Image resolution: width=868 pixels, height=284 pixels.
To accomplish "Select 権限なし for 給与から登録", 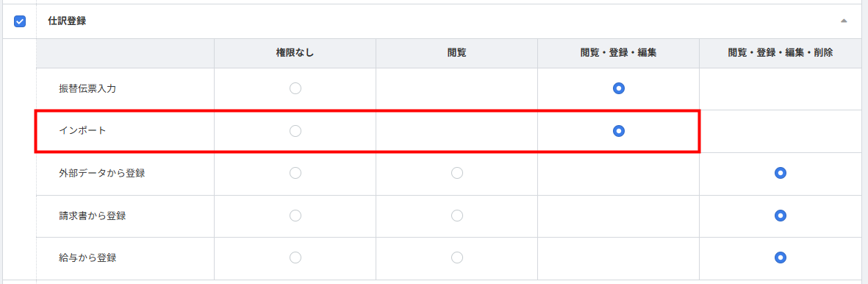I will pos(295,258).
